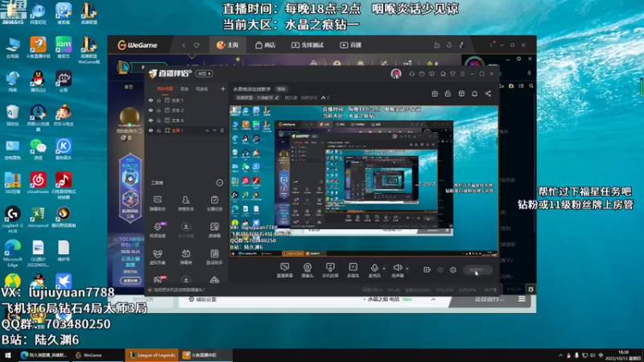Open the mail icon in companion title bar
644x362 pixels.
422,74
